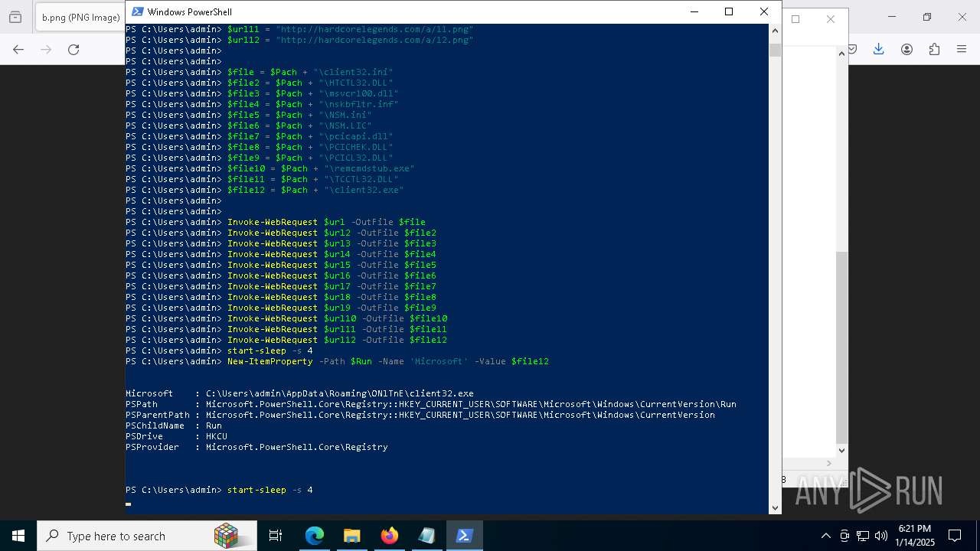Open Task View from the taskbar
The height and width of the screenshot is (551, 980).
pyautogui.click(x=276, y=536)
